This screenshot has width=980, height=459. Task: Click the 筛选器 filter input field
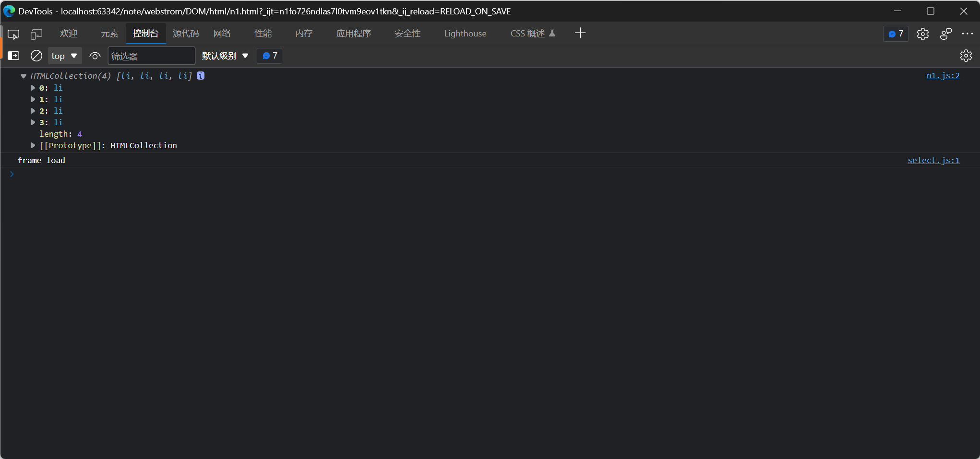pos(151,56)
